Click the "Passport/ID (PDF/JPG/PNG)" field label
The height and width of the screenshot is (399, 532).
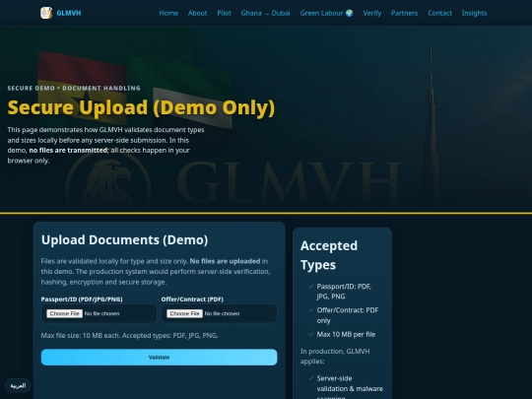point(82,299)
